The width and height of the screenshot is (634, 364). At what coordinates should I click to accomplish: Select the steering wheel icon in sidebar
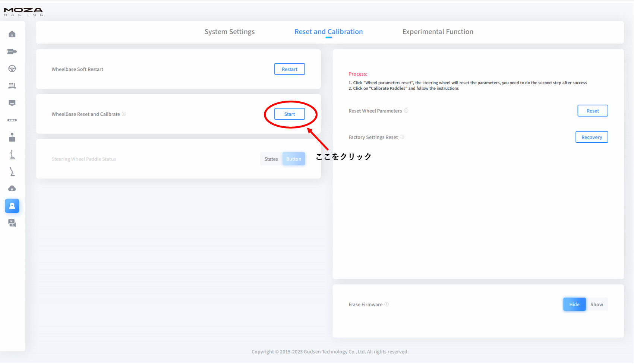(12, 69)
